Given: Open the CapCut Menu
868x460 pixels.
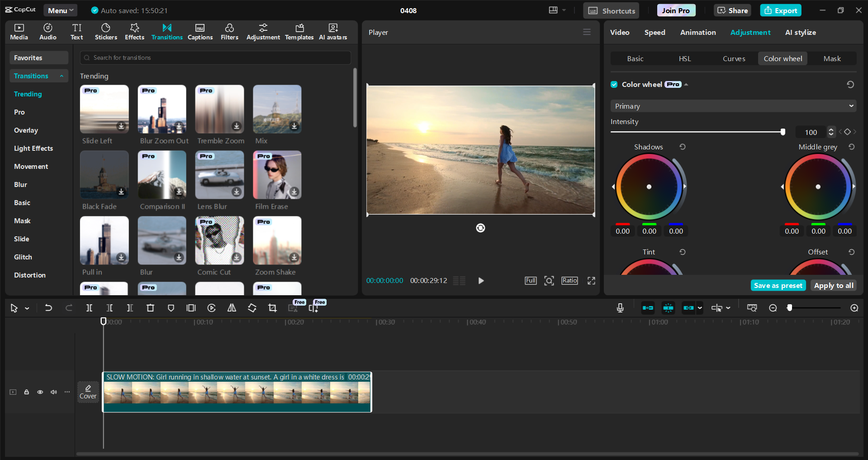Looking at the screenshot, I should click(60, 10).
